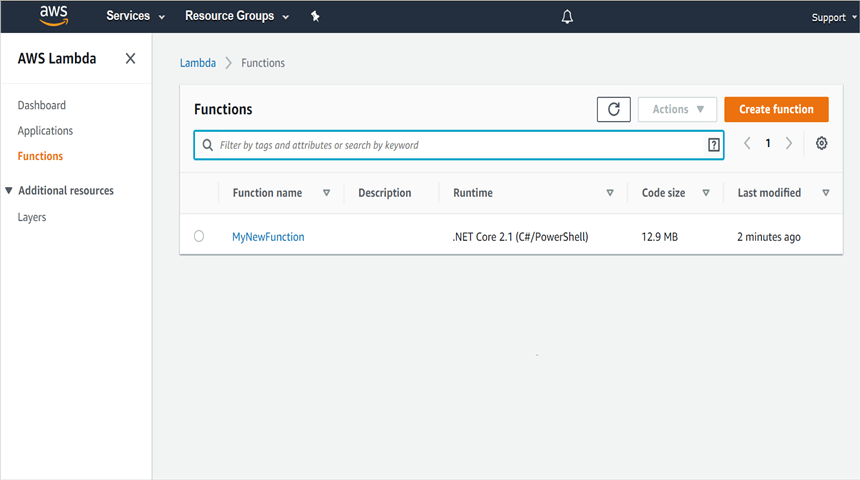Screen dimensions: 860x480
Task: Close the AWS Lambda sidebar panel
Action: pos(130,59)
